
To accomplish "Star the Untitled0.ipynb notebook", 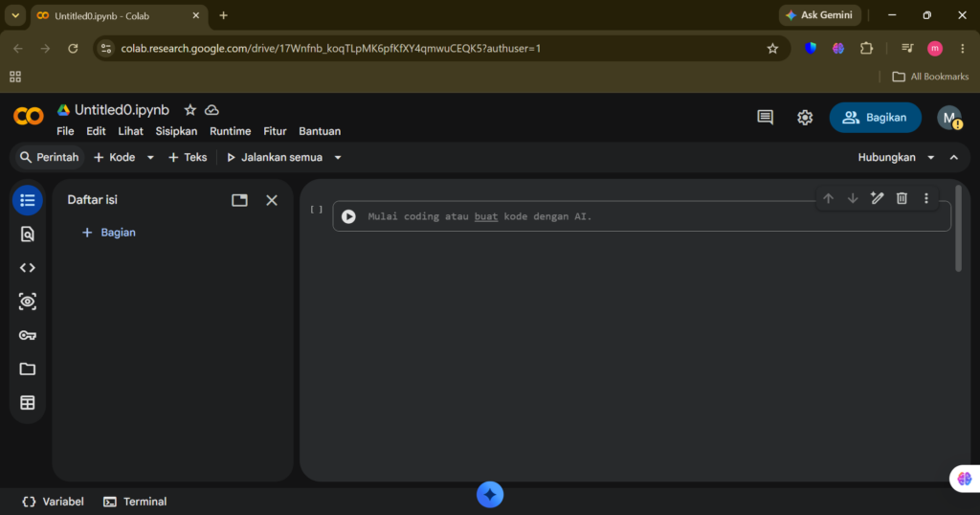I will (190, 110).
